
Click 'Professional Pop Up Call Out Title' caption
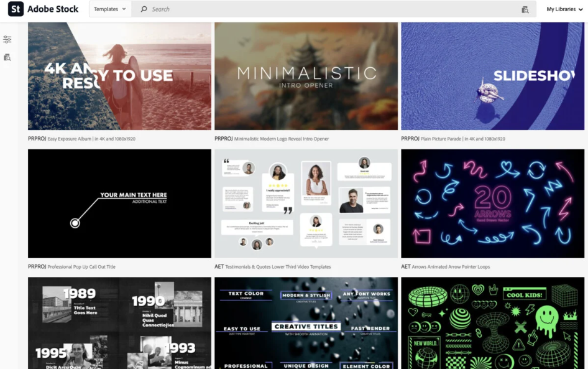[x=81, y=267]
